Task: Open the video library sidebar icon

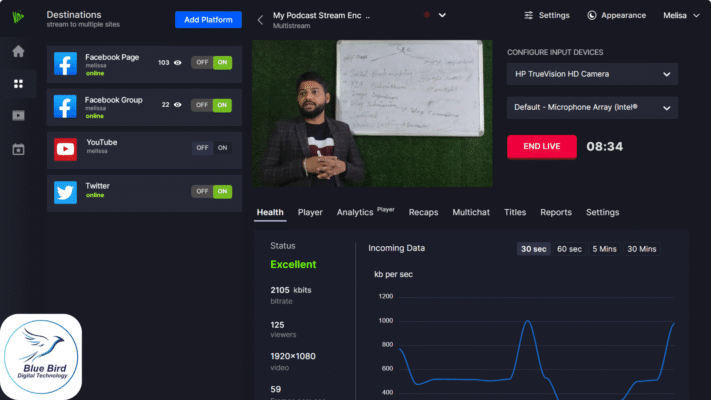Action: click(18, 116)
